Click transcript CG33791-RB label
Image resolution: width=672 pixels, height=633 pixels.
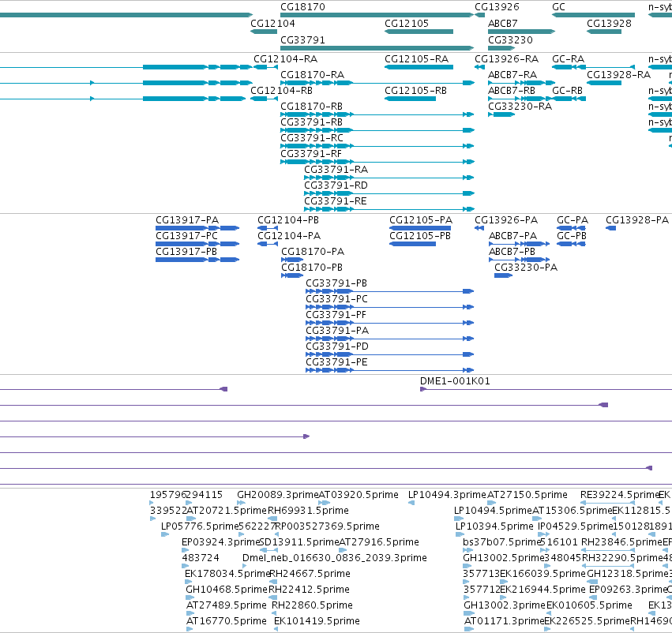click(312, 122)
